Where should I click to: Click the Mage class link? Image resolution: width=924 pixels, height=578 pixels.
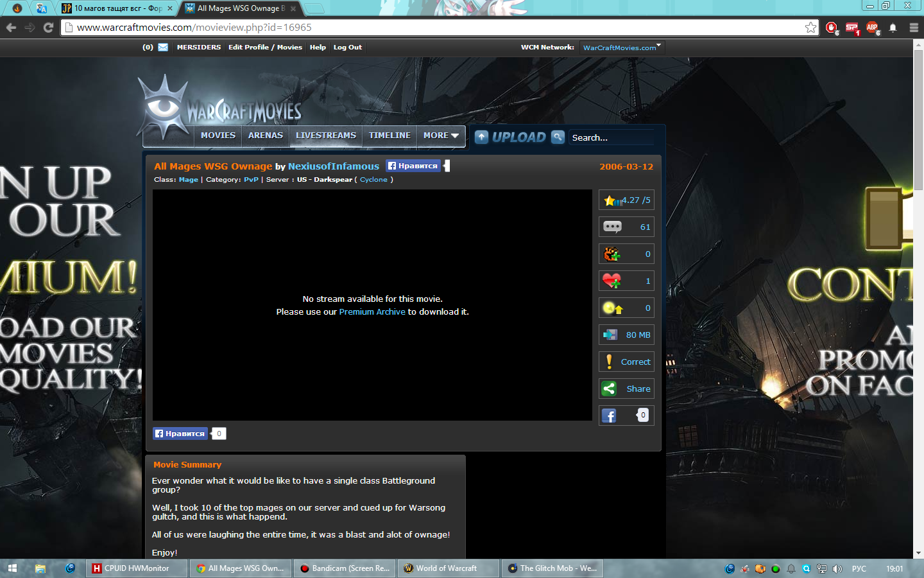[x=189, y=179]
